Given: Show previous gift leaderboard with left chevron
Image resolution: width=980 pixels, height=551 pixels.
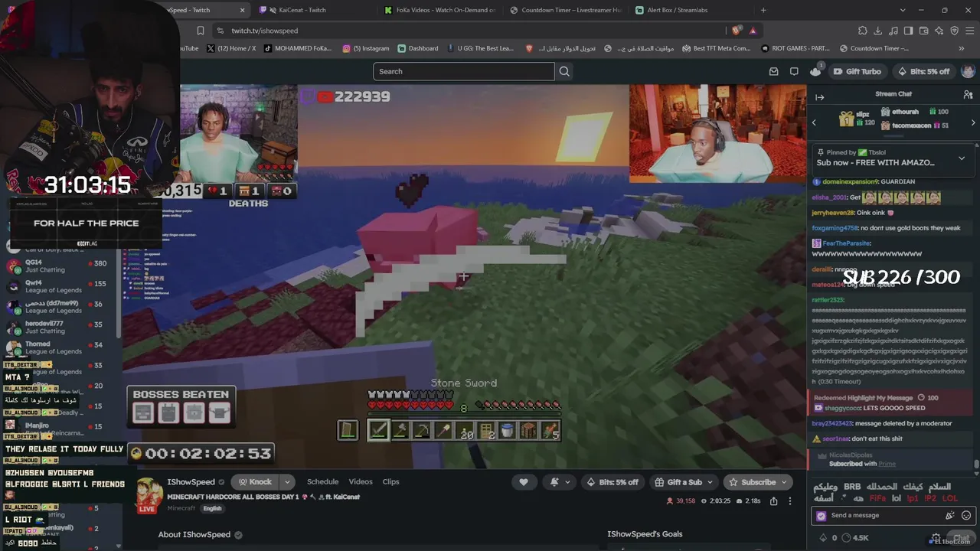Looking at the screenshot, I should pyautogui.click(x=814, y=122).
